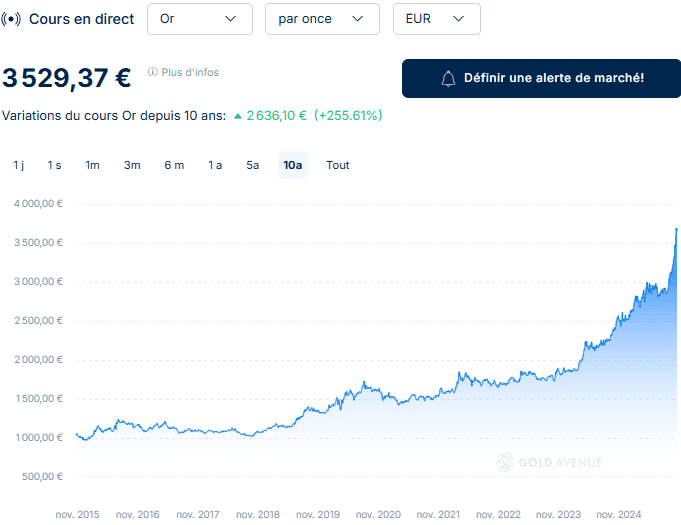Open the EUR currency dropdown
This screenshot has height=525, width=681.
point(436,19)
